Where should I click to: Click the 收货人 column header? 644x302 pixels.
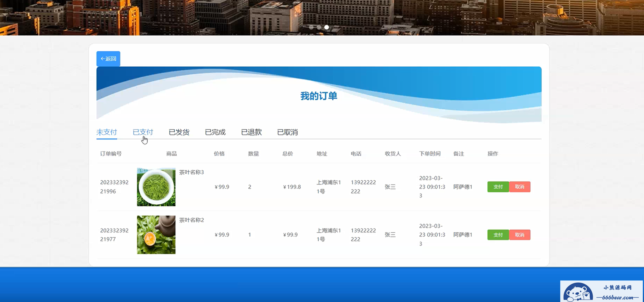pyautogui.click(x=393, y=154)
